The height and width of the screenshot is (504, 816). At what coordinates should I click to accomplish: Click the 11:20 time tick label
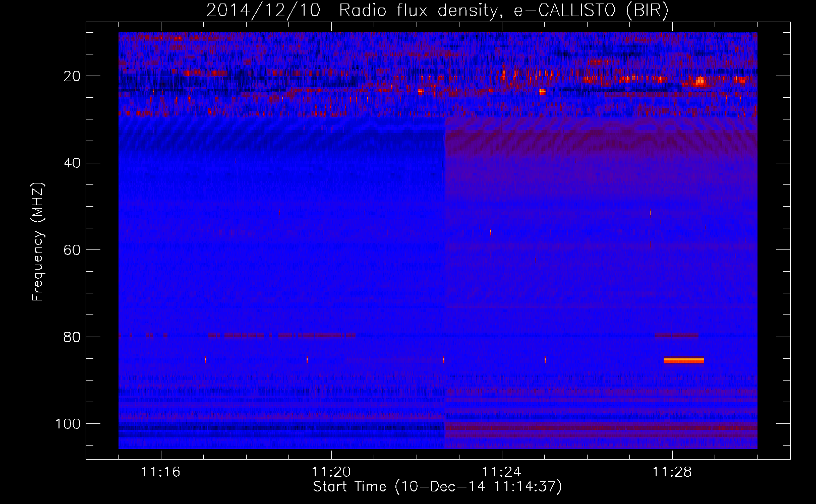pos(331,472)
